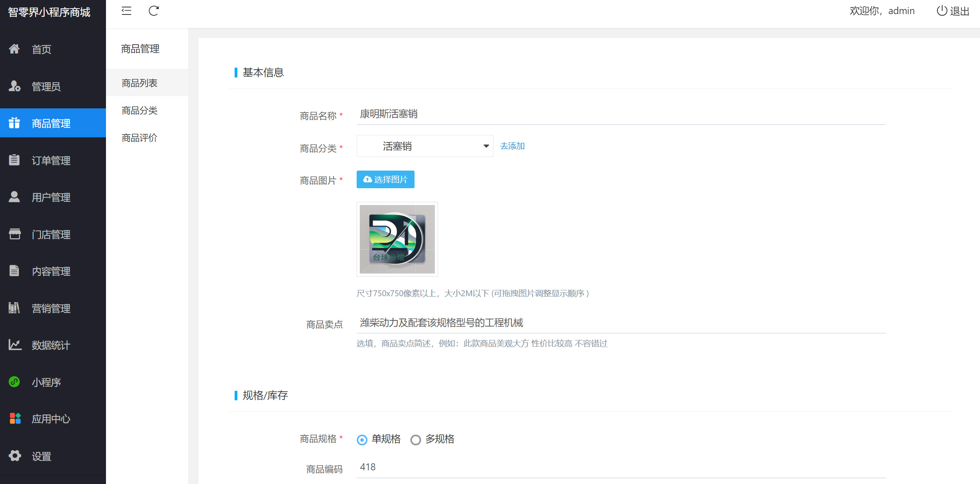Click the uploaded product image thumbnail
Viewport: 980px width, 484px height.
click(x=397, y=239)
